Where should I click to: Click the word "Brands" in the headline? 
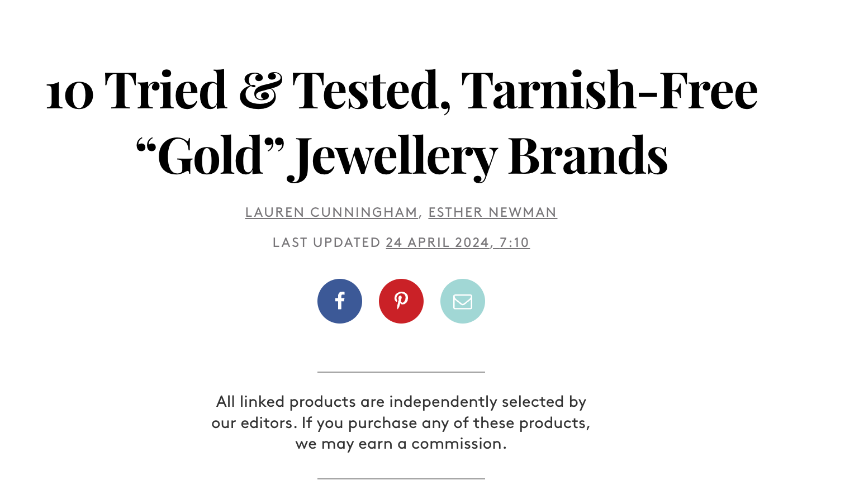pyautogui.click(x=588, y=155)
